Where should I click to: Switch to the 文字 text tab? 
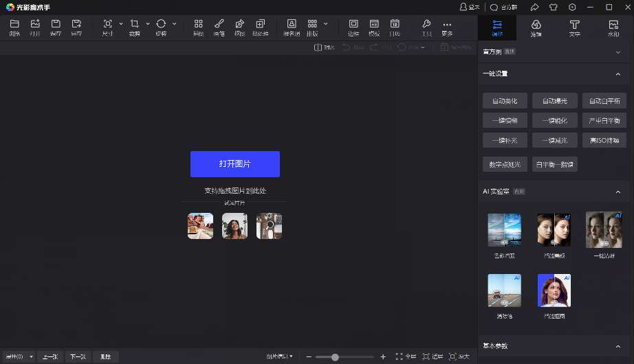click(x=575, y=28)
